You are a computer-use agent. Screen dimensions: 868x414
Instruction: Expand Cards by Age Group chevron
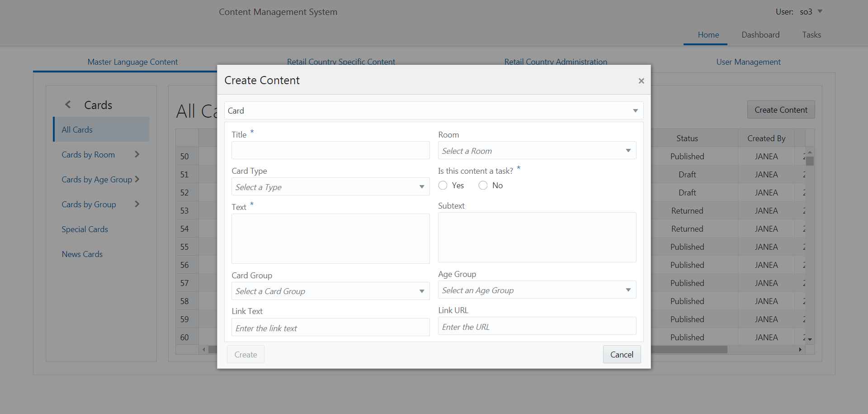click(137, 179)
